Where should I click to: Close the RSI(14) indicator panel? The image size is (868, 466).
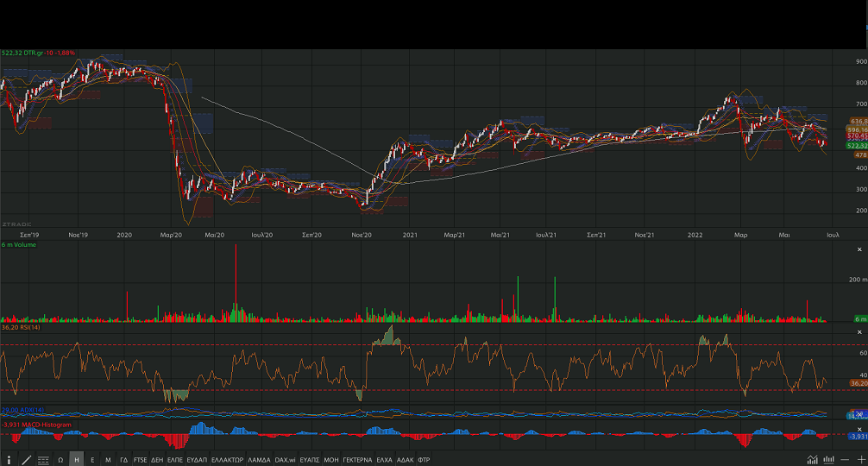coord(859,331)
